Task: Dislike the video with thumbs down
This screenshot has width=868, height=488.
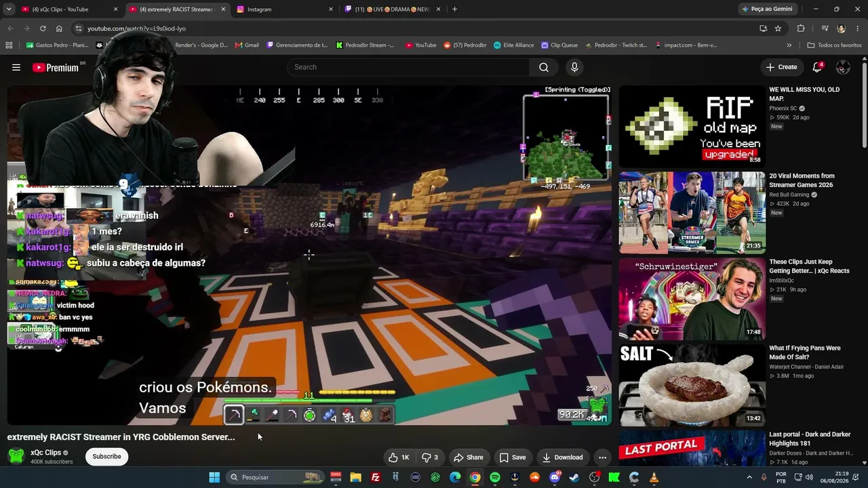Action: click(x=430, y=457)
